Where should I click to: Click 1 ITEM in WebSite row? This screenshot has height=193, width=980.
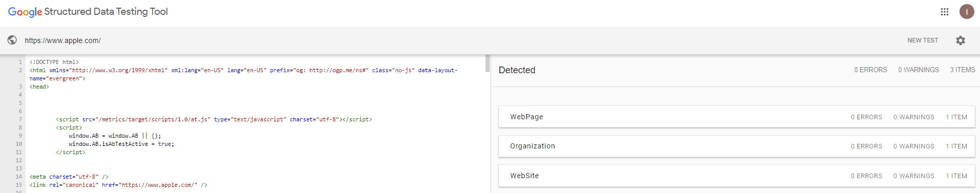point(956,176)
